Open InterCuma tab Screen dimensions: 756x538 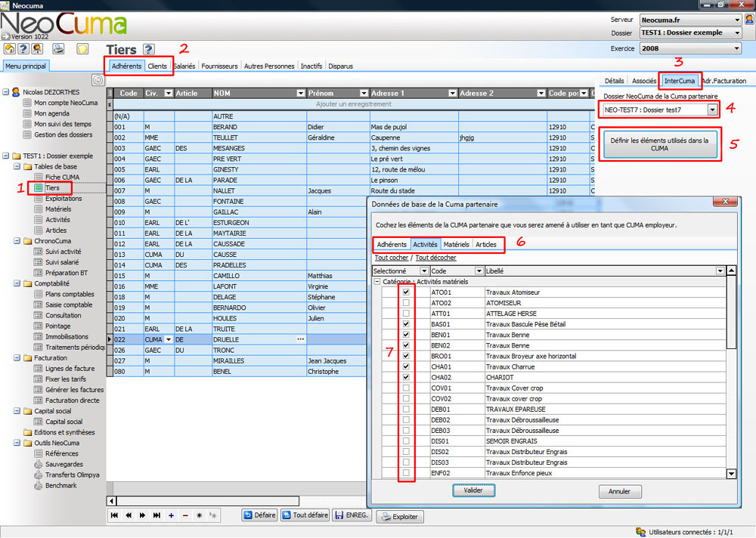[680, 81]
